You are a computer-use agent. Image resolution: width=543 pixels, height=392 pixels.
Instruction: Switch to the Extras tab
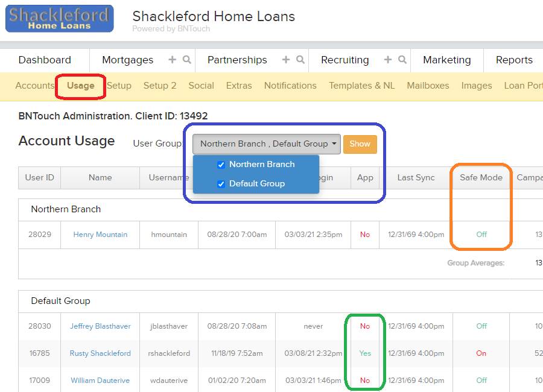pyautogui.click(x=239, y=86)
